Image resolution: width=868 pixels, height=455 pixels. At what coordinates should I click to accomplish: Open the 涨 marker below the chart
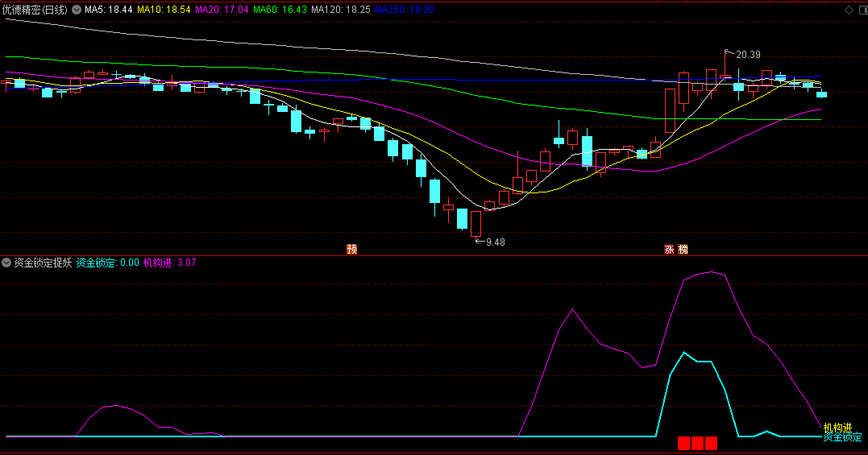(669, 250)
